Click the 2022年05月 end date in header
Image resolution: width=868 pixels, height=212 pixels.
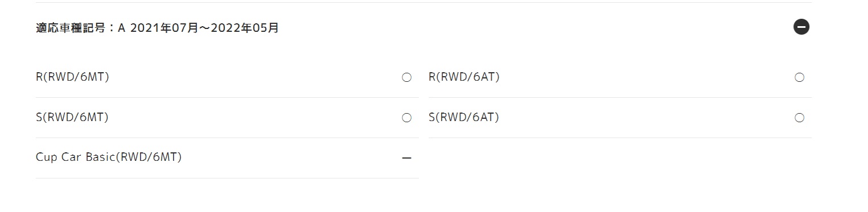tap(245, 28)
